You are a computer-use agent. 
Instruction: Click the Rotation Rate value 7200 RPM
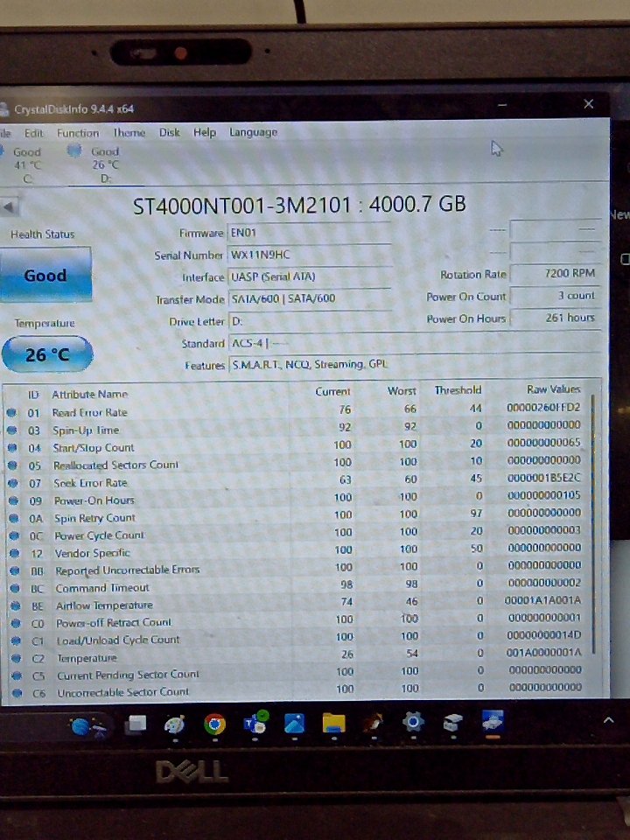555,273
